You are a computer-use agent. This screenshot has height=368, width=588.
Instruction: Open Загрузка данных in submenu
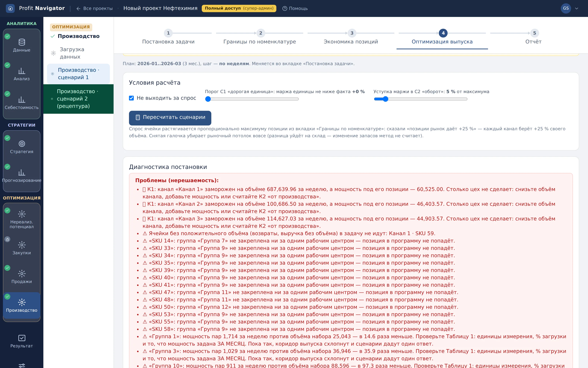click(78, 53)
